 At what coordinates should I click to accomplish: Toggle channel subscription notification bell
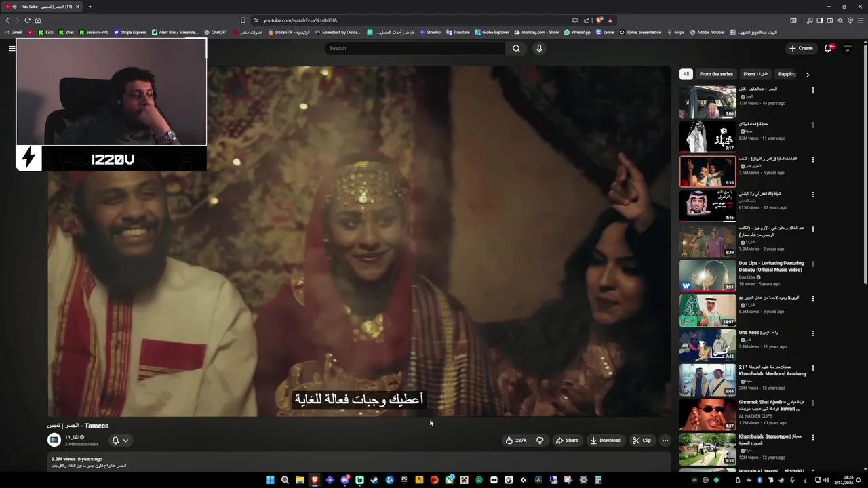coord(115,441)
